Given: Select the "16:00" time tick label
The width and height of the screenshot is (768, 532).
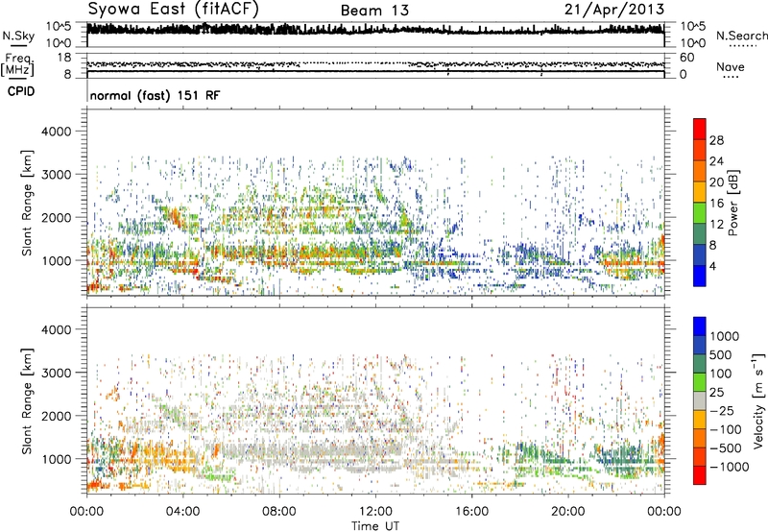Looking at the screenshot, I should tap(471, 512).
